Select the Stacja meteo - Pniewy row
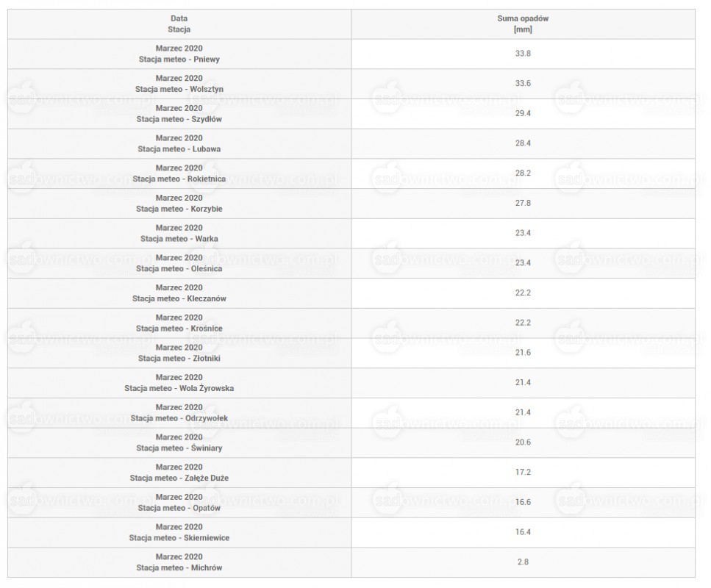 tap(351, 54)
